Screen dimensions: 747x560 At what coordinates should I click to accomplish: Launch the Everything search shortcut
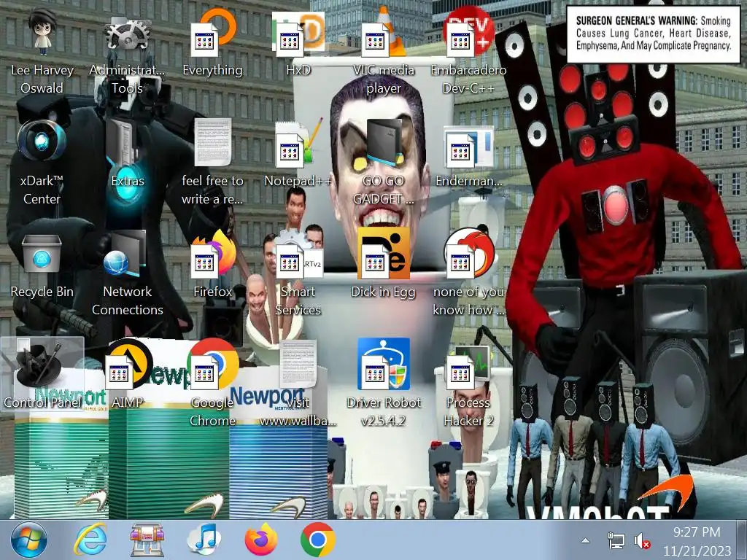point(212,44)
